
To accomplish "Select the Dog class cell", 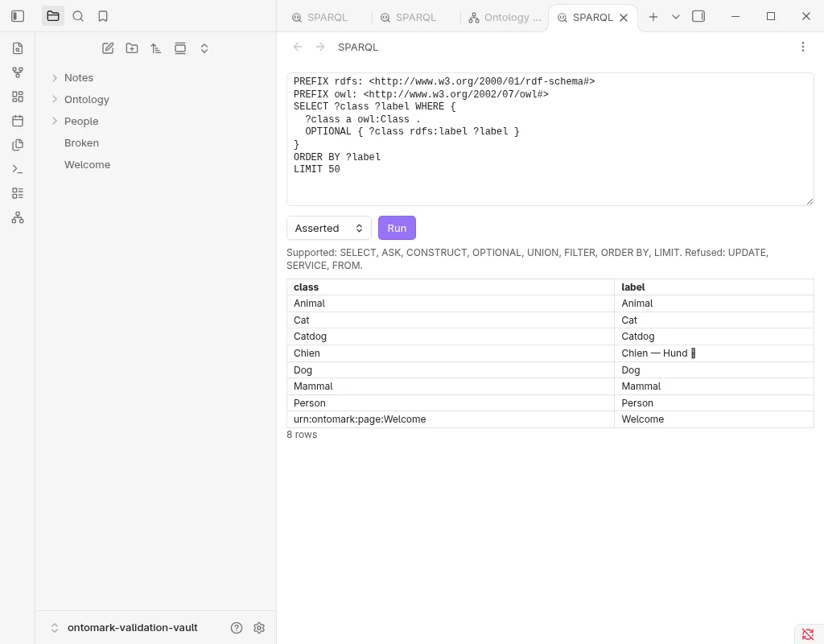I will point(451,370).
